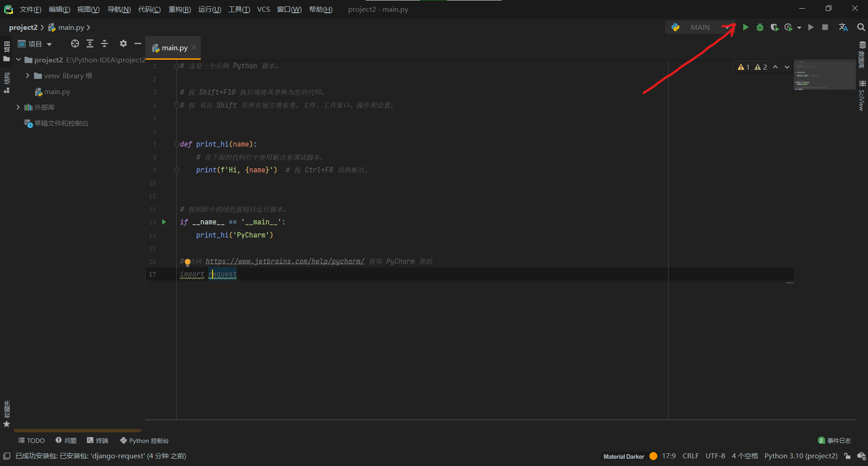Open the 终端 terminal tool window

[x=97, y=441]
